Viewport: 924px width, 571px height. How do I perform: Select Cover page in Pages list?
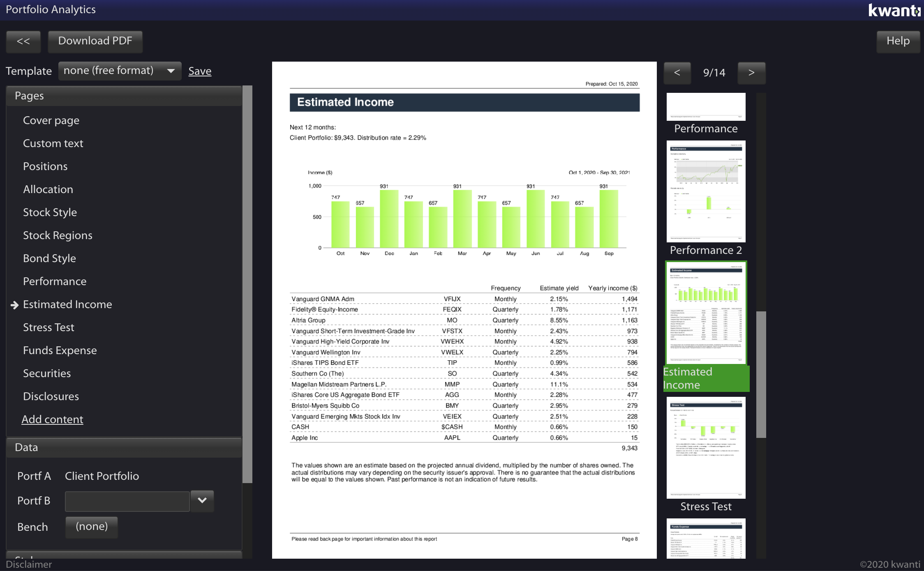(x=51, y=120)
